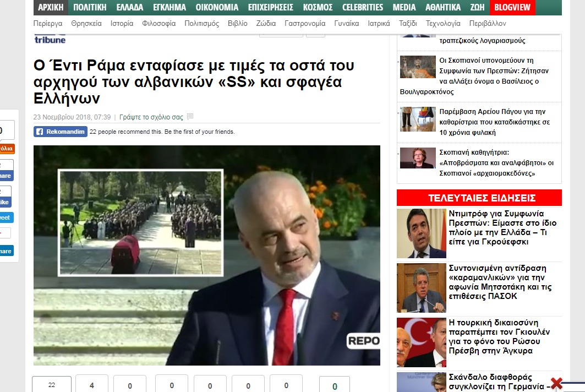The image size is (585, 392).
Task: Click the 'Γράψτε το σχόλιο σας' link
Action: [x=151, y=117]
